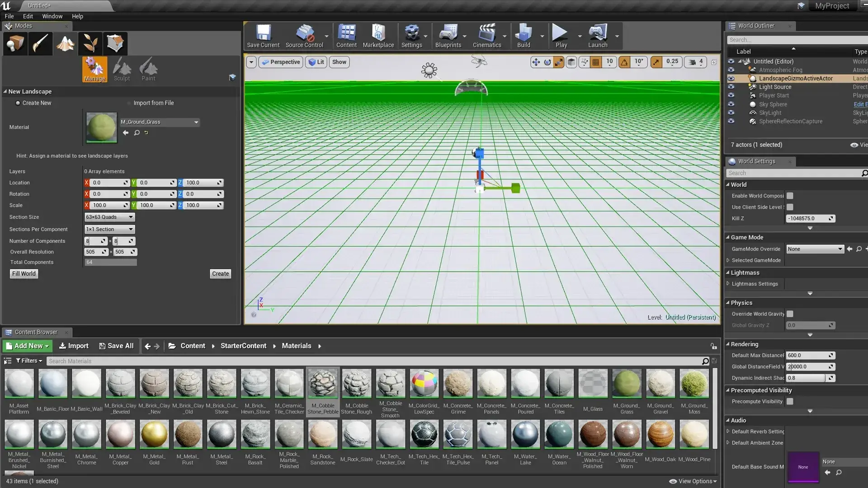Click the Fill World button

(x=24, y=274)
